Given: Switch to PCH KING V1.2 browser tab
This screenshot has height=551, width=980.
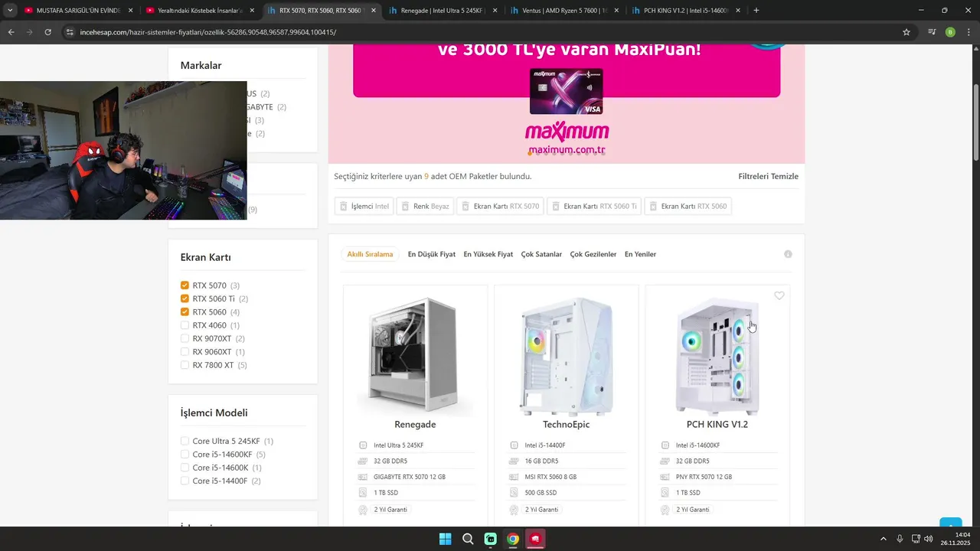Looking at the screenshot, I should (x=686, y=11).
